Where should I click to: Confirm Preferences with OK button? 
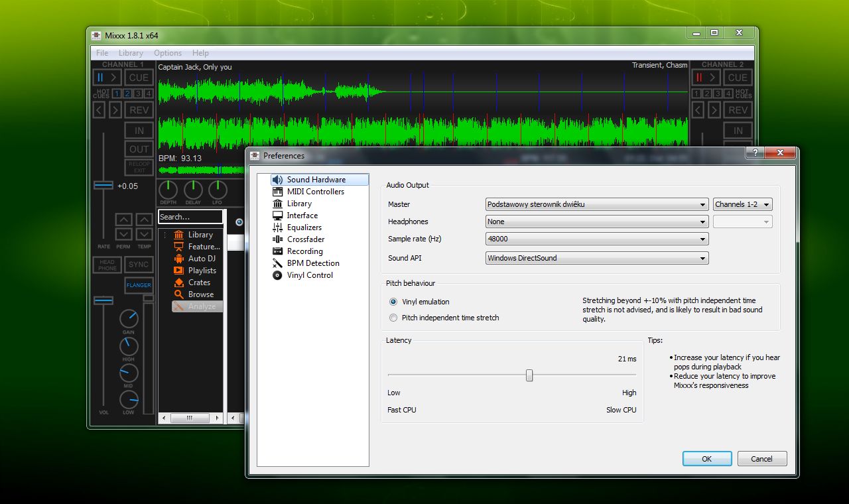click(x=707, y=459)
